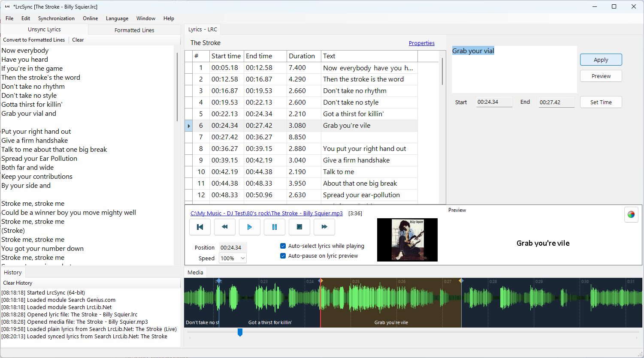
Task: Open the Online menu
Action: pos(91,18)
